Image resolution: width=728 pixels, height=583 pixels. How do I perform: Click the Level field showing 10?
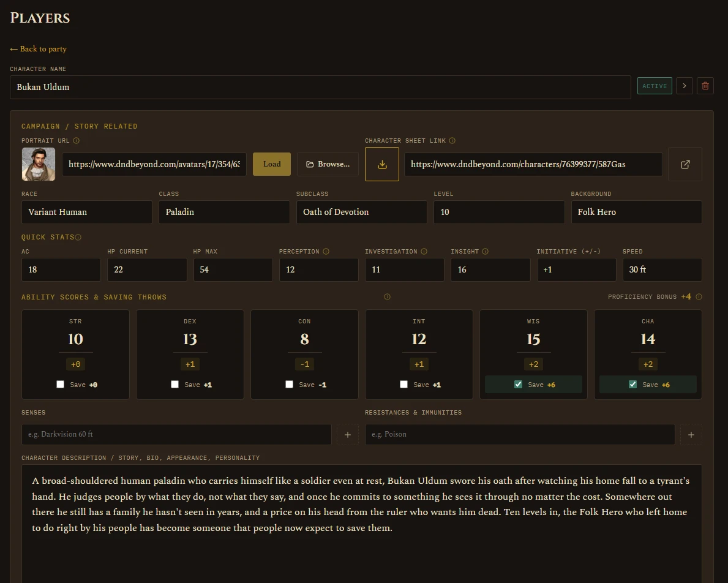(x=499, y=213)
